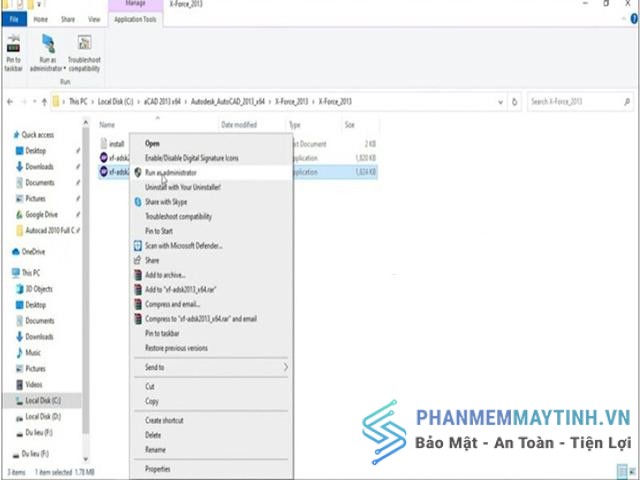Choose Copy in the context menu
Image resolution: width=640 pixels, height=480 pixels.
(x=211, y=401)
